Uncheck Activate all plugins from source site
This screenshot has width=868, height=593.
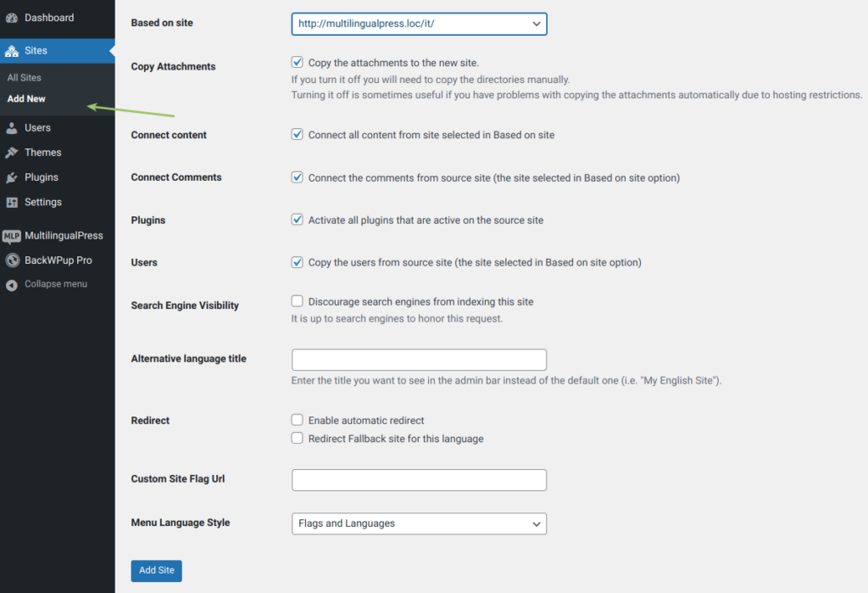point(297,219)
